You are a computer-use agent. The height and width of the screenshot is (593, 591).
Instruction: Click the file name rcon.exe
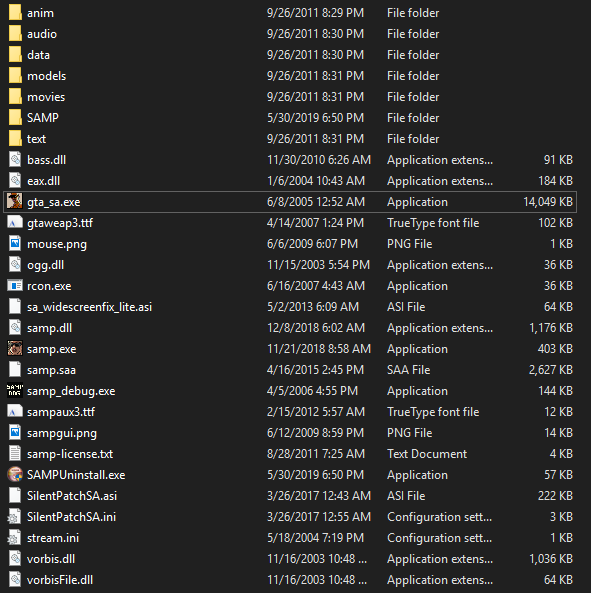[49, 286]
